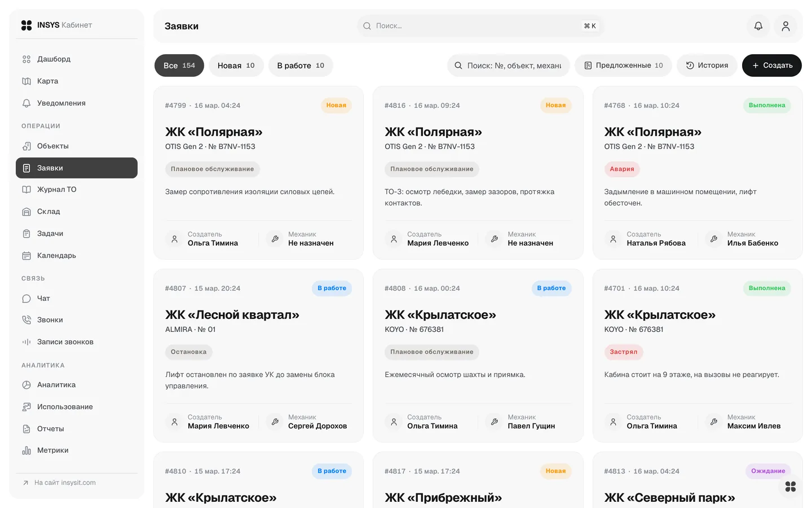Image resolution: width=812 pixels, height=508 pixels.
Task: Open Объекты in the sidebar
Action: point(77,146)
